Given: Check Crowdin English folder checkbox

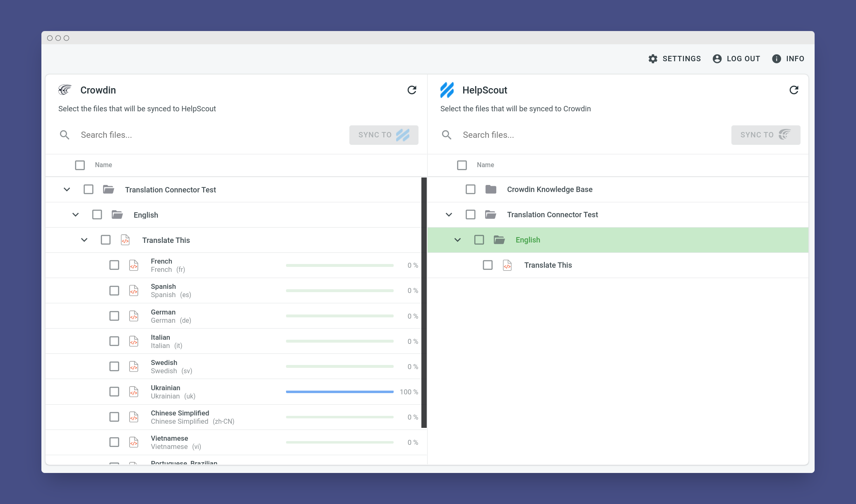Looking at the screenshot, I should [x=97, y=215].
